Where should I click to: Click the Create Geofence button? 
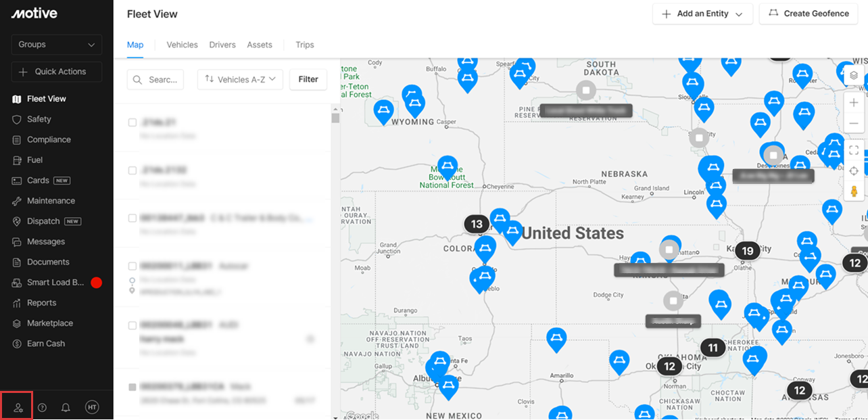808,14
